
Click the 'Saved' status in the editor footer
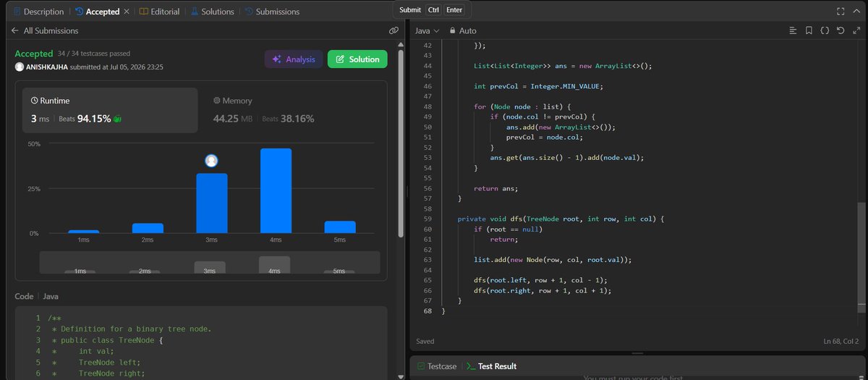(425, 341)
